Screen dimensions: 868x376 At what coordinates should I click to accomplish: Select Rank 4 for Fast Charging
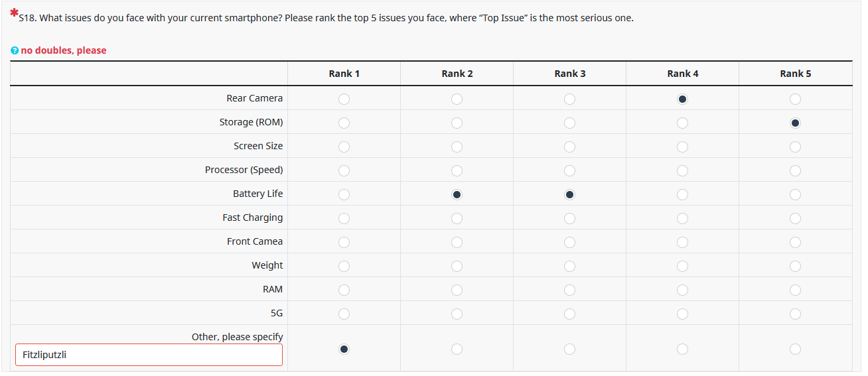pos(682,218)
